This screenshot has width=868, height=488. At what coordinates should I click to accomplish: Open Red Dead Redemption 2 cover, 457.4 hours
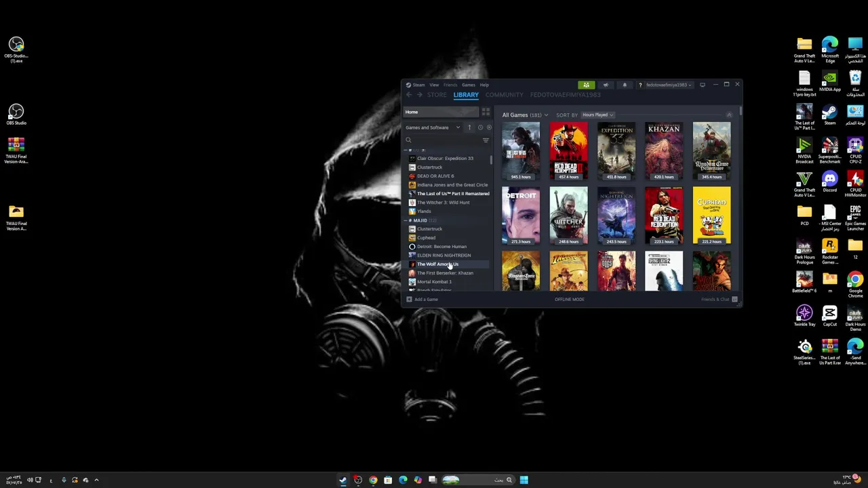click(568, 151)
